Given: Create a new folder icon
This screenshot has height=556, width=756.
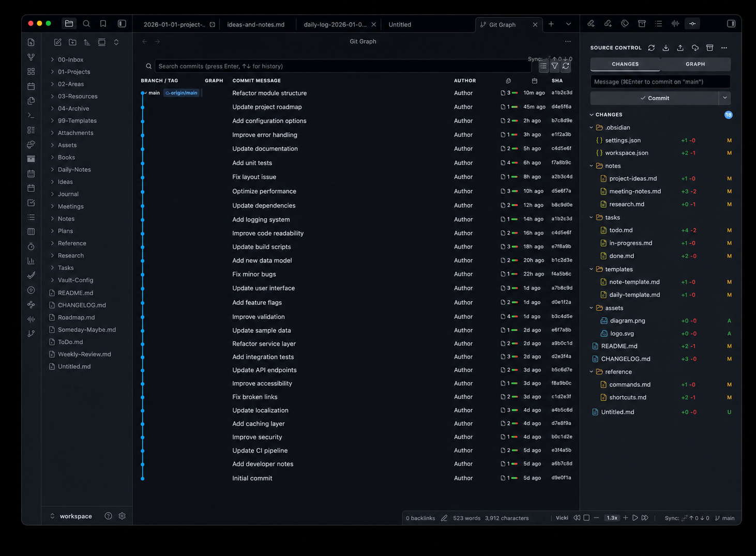Looking at the screenshot, I should coord(72,42).
